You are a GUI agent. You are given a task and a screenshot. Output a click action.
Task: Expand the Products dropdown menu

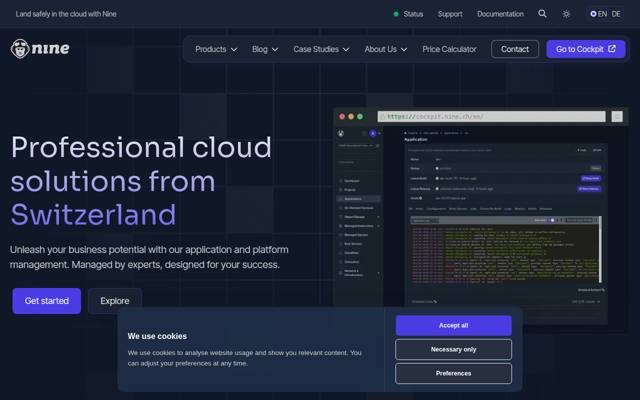click(x=216, y=49)
